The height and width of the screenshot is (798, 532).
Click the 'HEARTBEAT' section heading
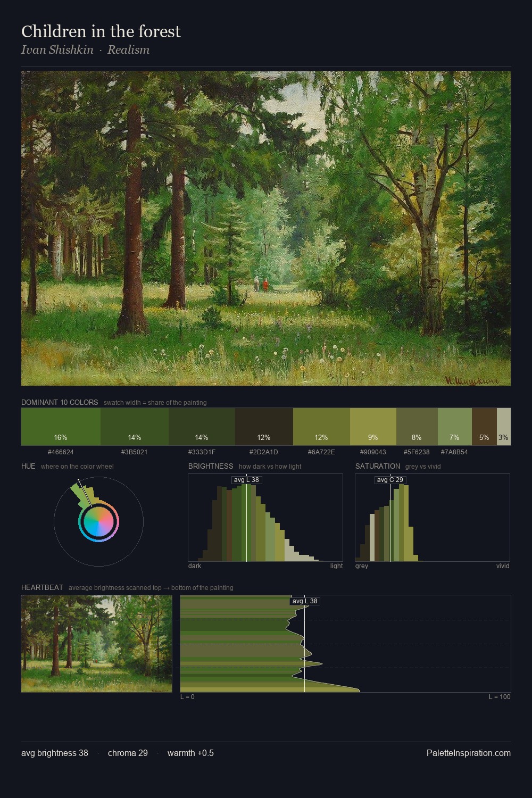tap(42, 587)
